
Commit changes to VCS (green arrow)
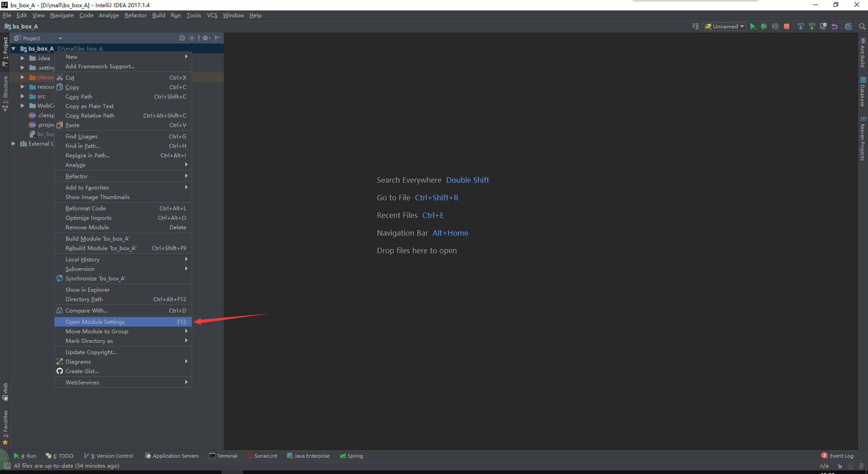[x=812, y=26]
